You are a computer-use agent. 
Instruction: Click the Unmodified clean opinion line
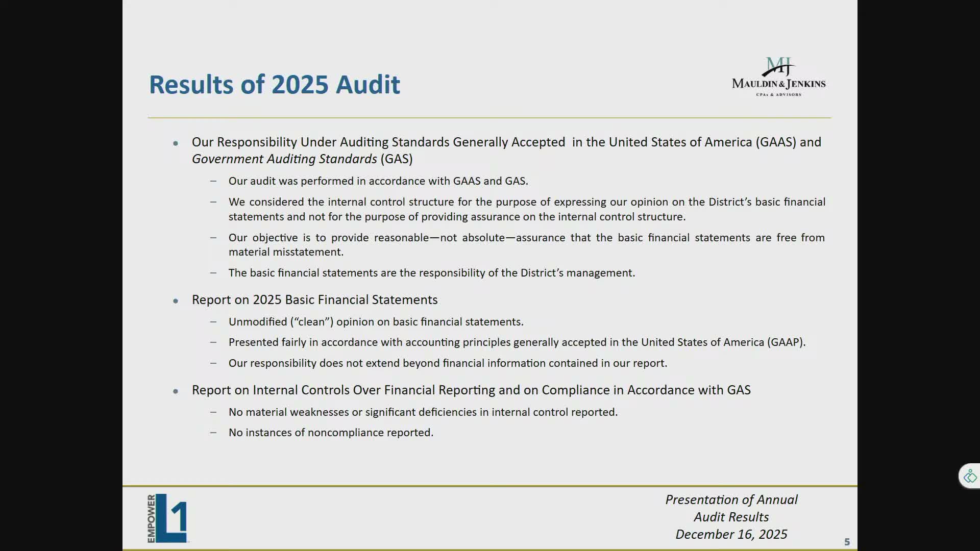click(x=376, y=322)
